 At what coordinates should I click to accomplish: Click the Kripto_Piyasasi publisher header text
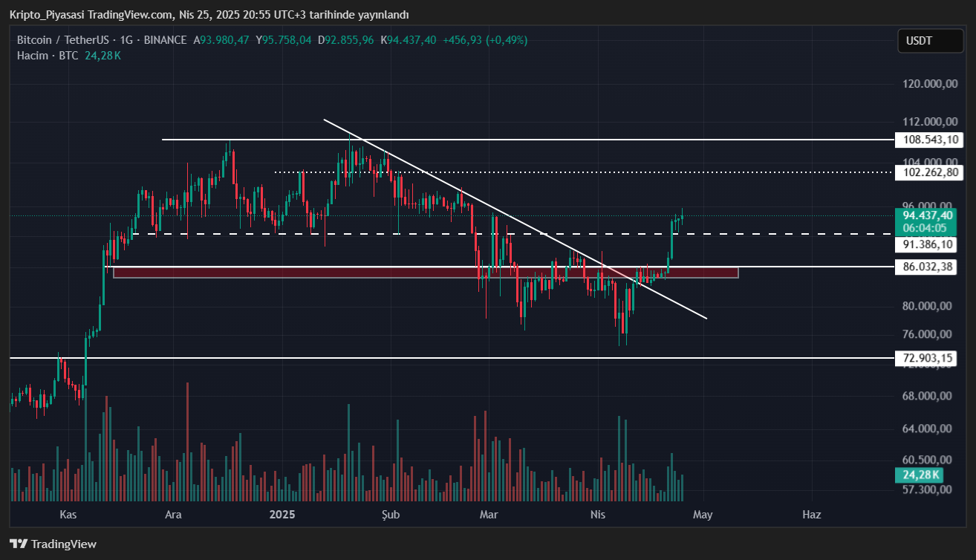pyautogui.click(x=48, y=15)
